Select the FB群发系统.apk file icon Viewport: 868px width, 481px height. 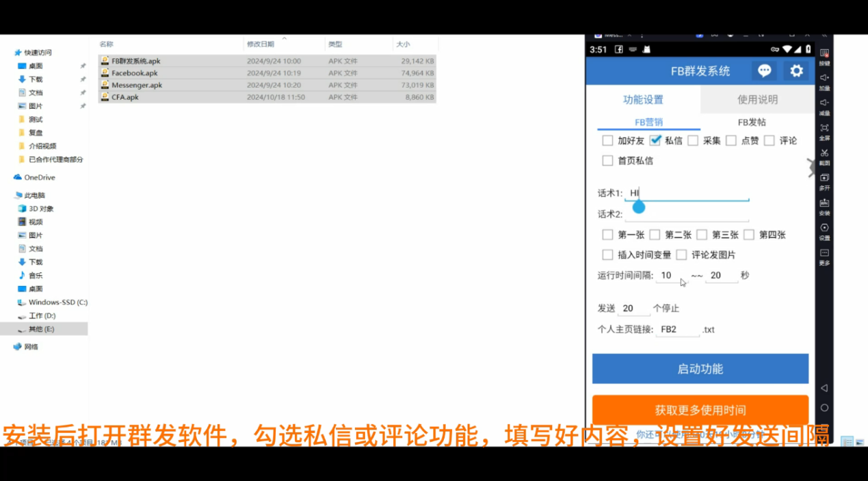pyautogui.click(x=105, y=61)
